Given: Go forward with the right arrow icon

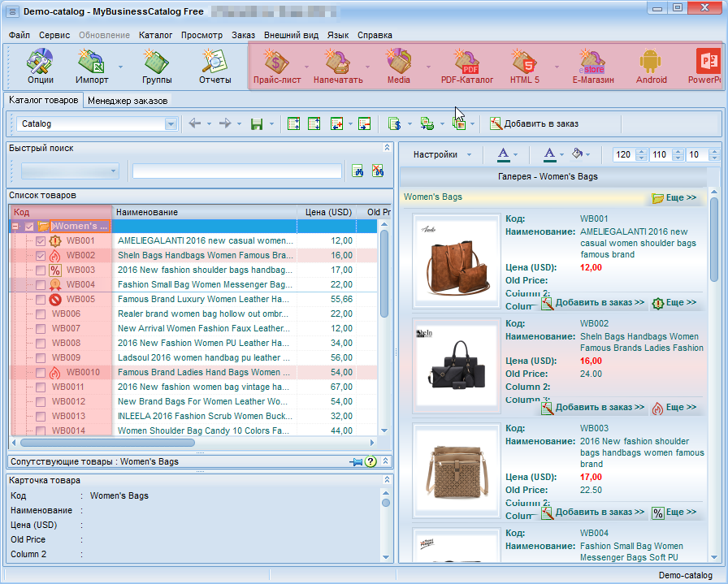Looking at the screenshot, I should click(225, 123).
